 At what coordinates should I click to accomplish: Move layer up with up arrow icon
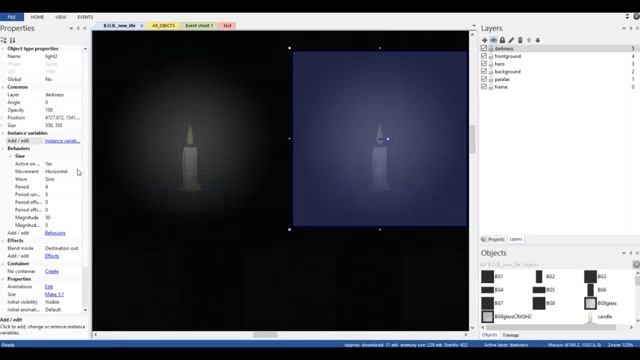[x=529, y=40]
